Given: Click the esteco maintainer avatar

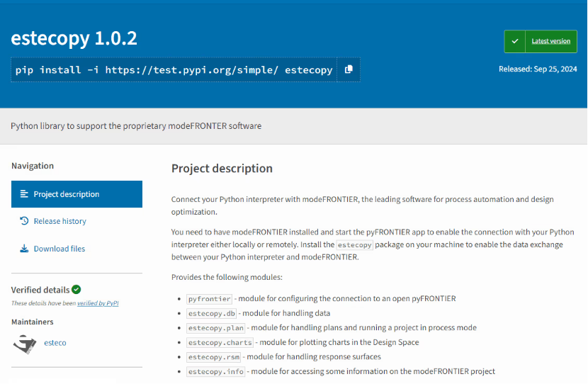Looking at the screenshot, I should click(x=25, y=344).
